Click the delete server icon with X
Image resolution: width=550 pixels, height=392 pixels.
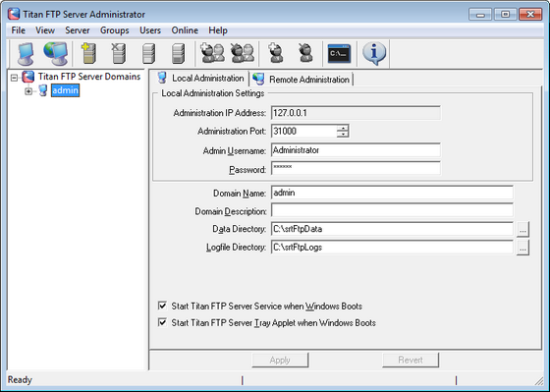point(118,53)
